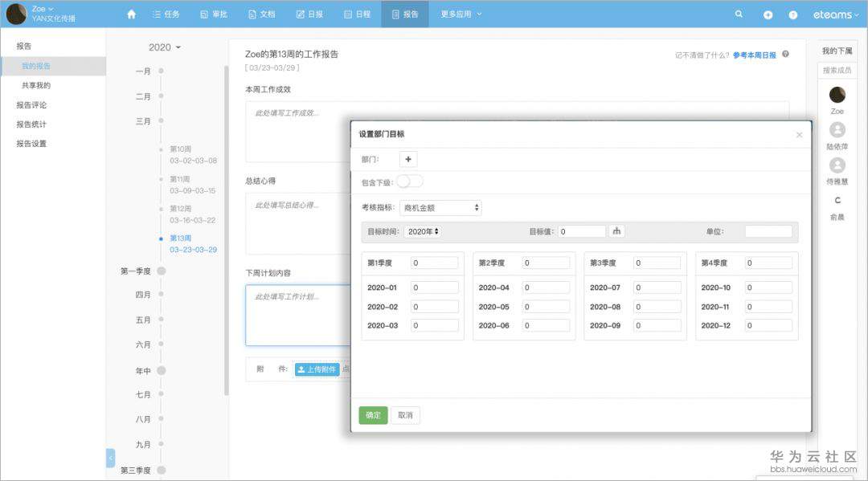The width and height of the screenshot is (868, 481).
Task: Expand the 更多应用 more apps menu
Action: (x=461, y=14)
